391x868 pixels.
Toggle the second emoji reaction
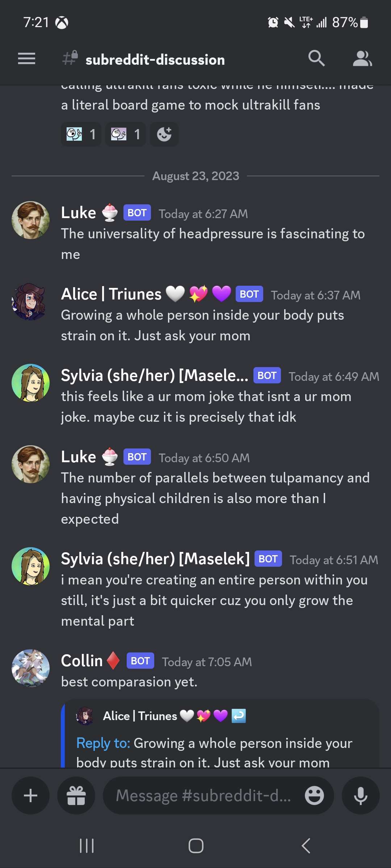click(125, 134)
